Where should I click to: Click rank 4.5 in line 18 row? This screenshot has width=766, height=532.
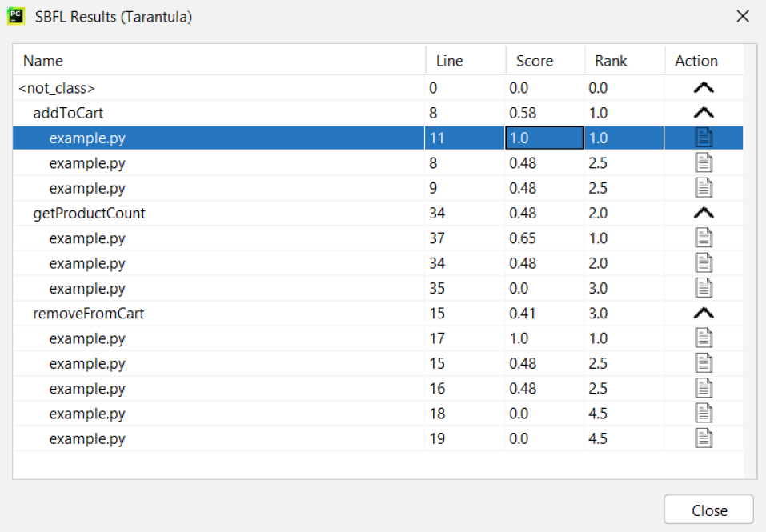pyautogui.click(x=598, y=414)
